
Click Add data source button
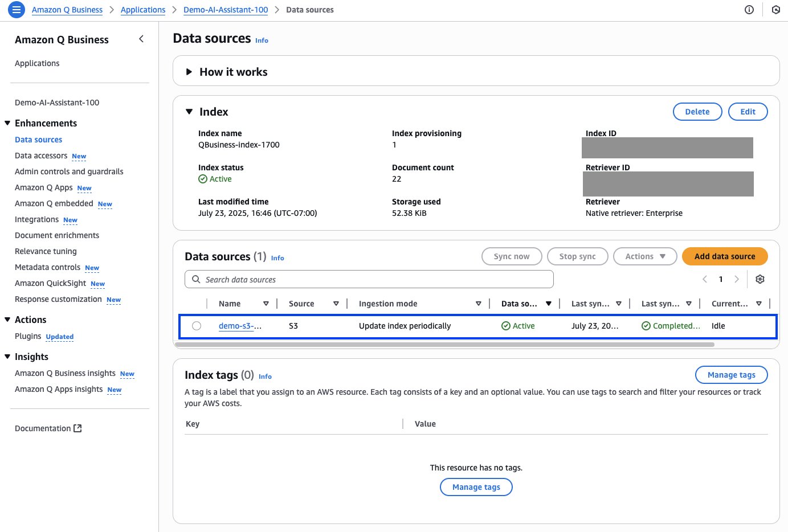click(725, 256)
